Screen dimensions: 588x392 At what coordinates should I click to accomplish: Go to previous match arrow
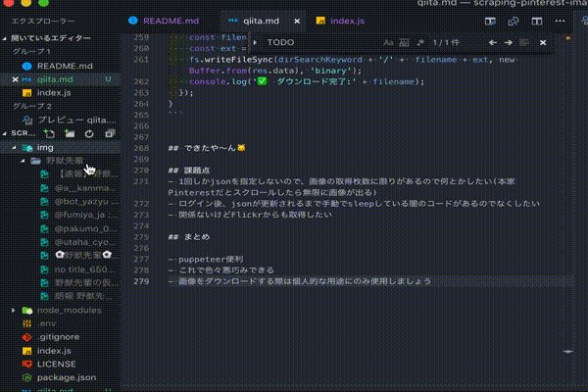tap(493, 43)
